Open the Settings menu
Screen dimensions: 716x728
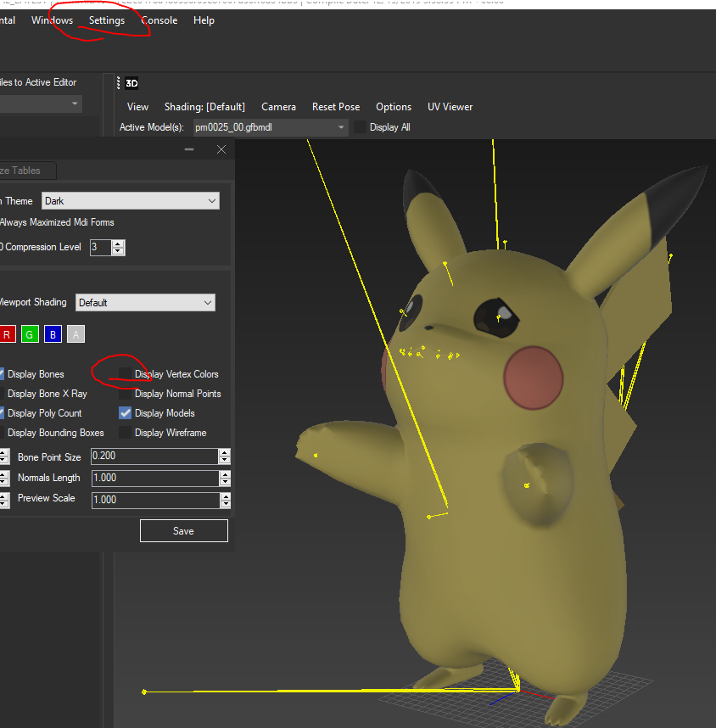coord(107,20)
